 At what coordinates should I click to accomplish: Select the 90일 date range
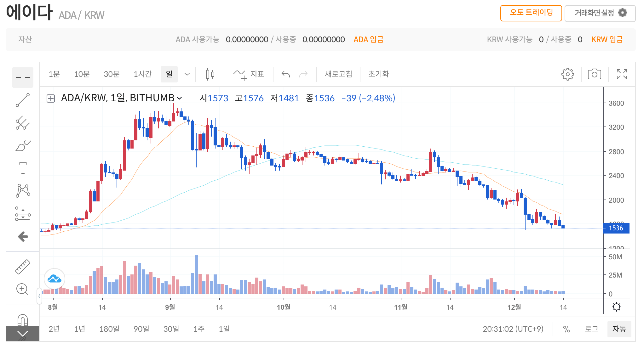(141, 329)
